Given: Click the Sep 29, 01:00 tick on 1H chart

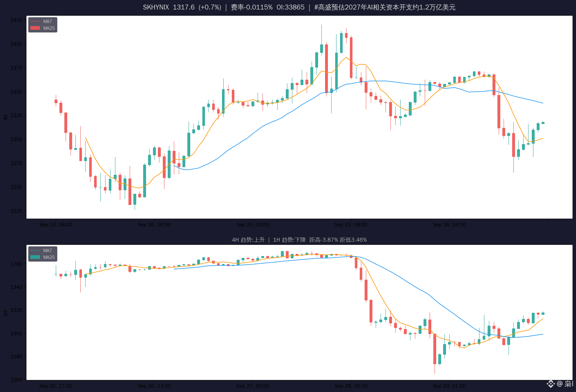Looking at the screenshot, I should coord(449,386).
